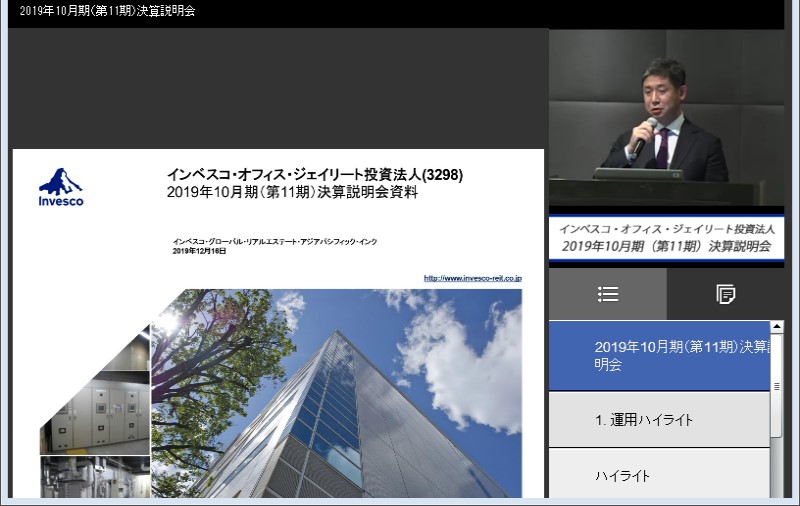The image size is (800, 506).
Task: Open the www.invesco-reit.co.jp link on slide
Action: (472, 278)
